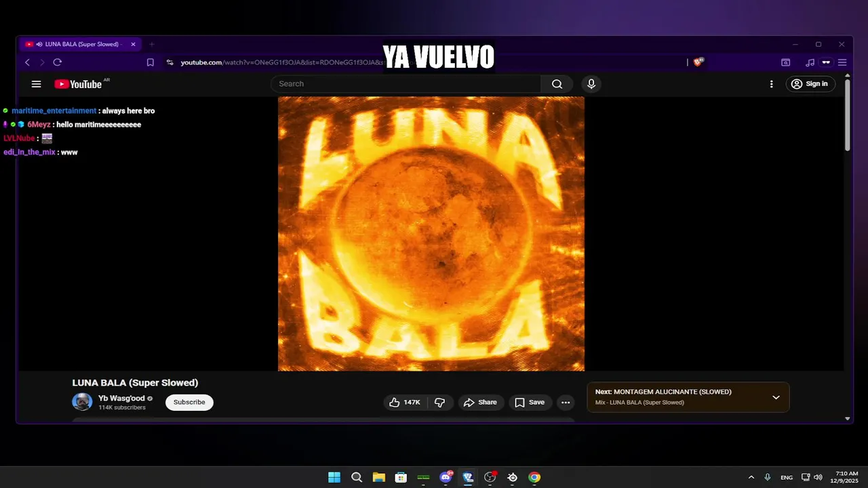Open more actions ellipsis beside Save
The width and height of the screenshot is (868, 488).
566,403
